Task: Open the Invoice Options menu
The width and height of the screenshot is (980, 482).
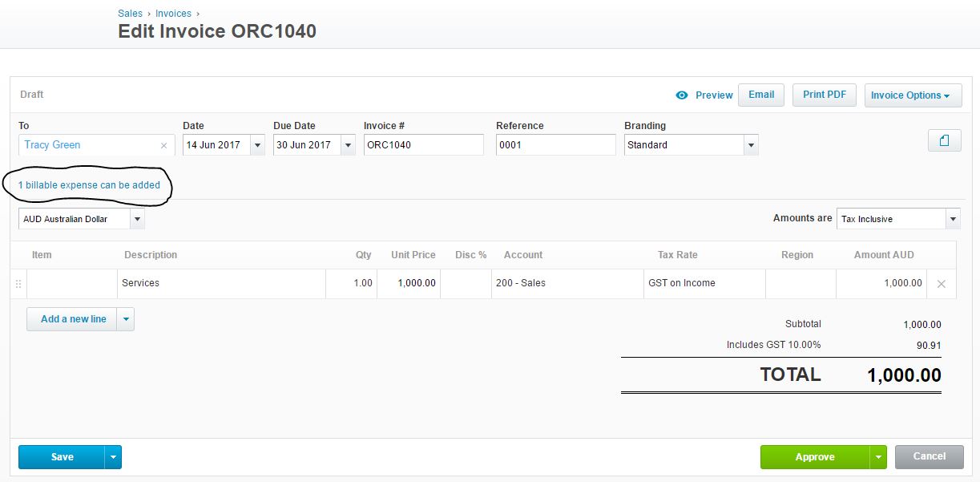Action: click(x=910, y=95)
